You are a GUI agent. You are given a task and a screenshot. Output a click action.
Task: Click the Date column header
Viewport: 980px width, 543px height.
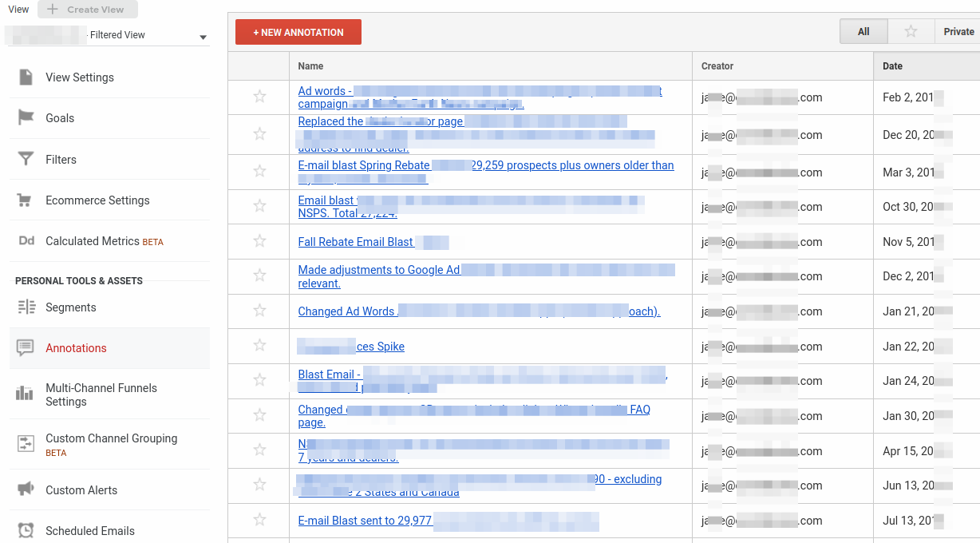pos(892,66)
